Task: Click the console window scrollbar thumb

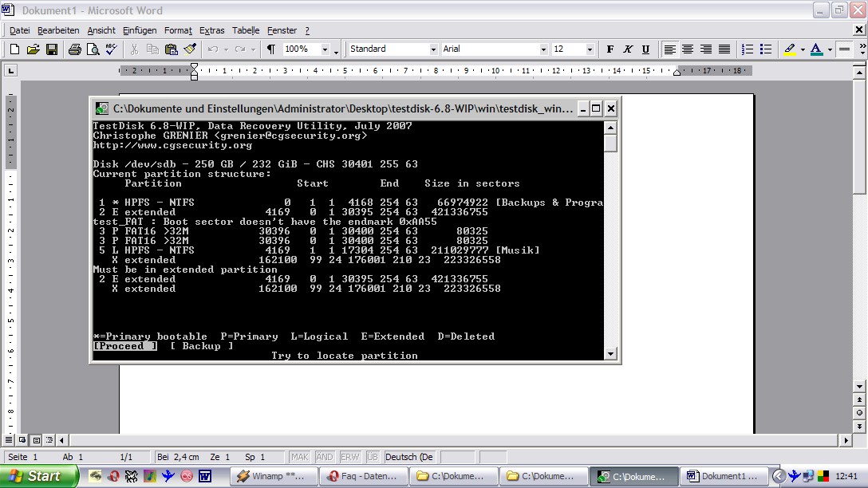Action: pyautogui.click(x=610, y=143)
